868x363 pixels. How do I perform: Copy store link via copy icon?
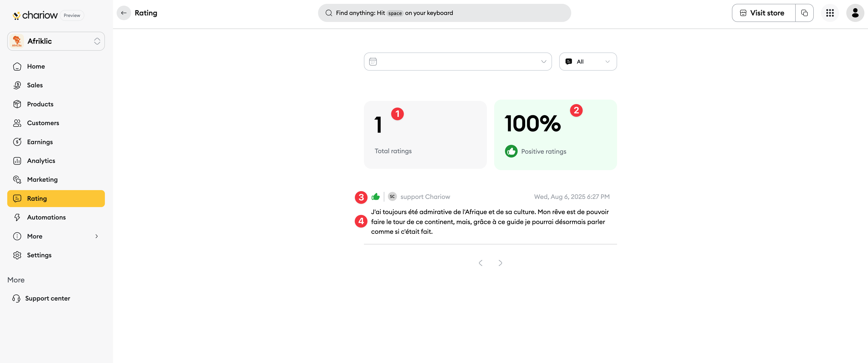pyautogui.click(x=804, y=13)
